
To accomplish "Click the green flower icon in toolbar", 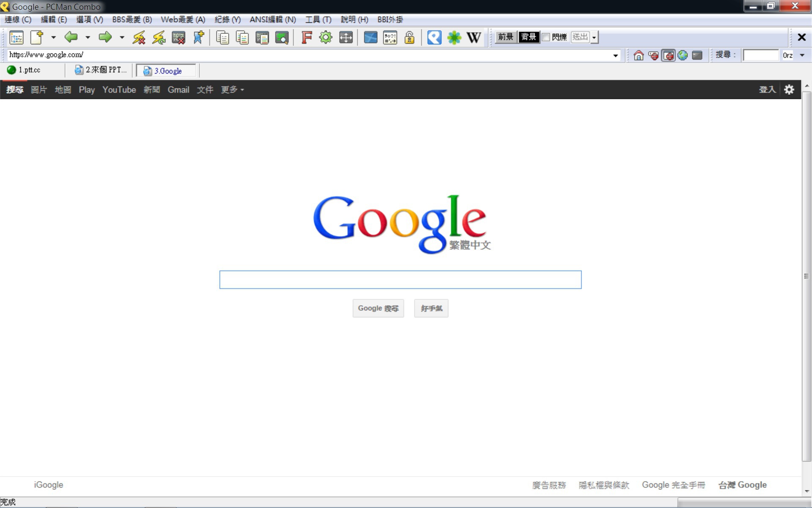I will click(454, 38).
